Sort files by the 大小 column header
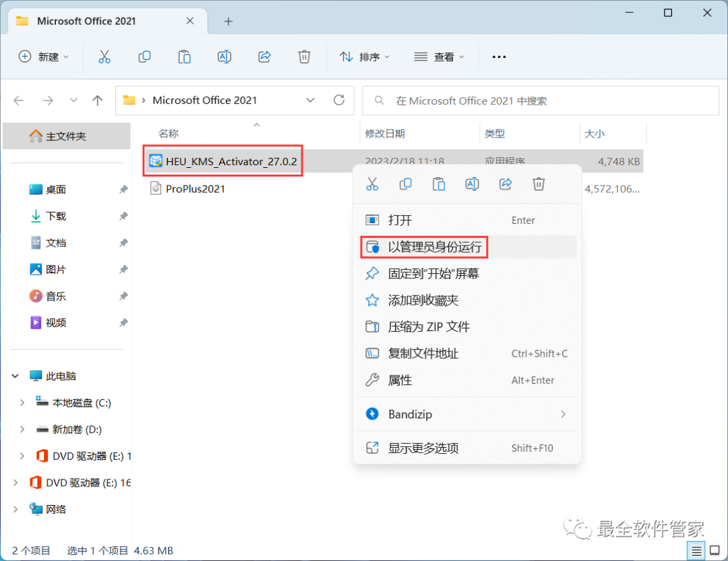The width and height of the screenshot is (728, 561). point(595,134)
